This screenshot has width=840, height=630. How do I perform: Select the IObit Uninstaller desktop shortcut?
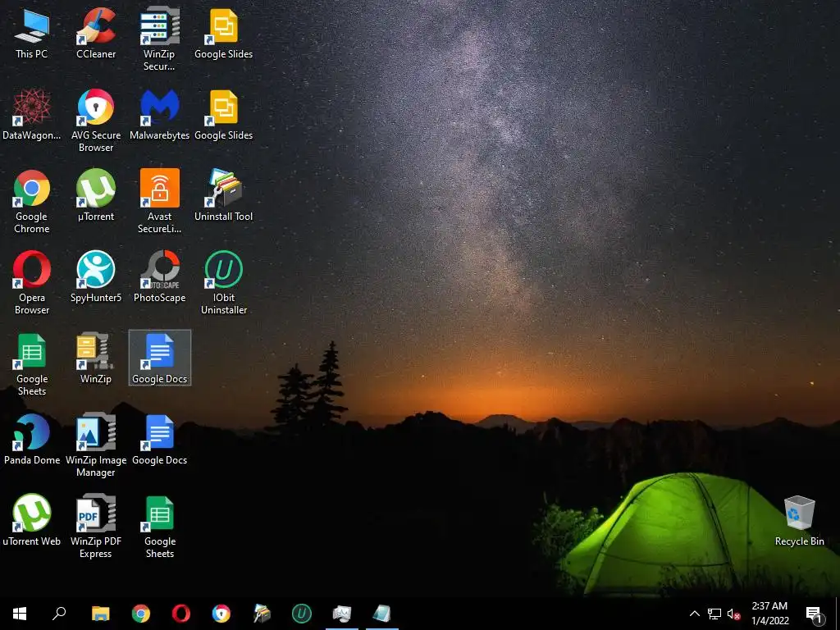point(223,283)
